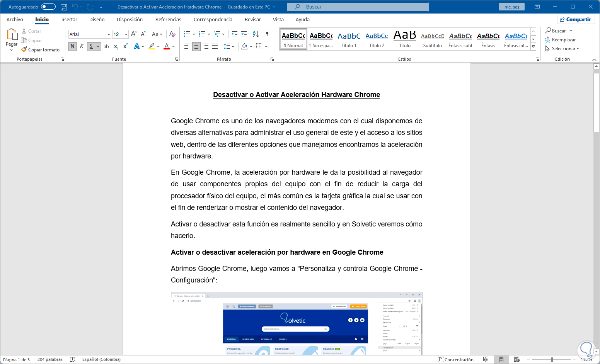Apply the Título 1 style
Viewport: 600px width, 364px height.
point(349,39)
